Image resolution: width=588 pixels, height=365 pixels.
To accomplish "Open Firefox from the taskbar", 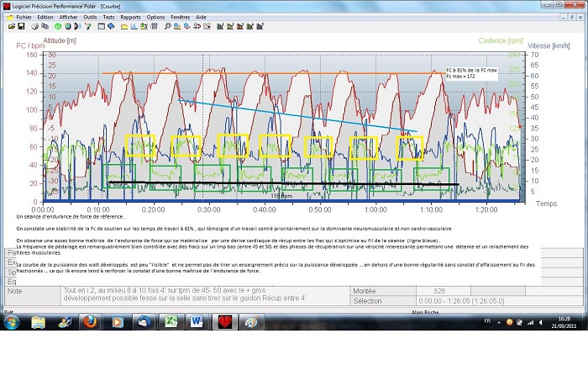I will point(90,322).
